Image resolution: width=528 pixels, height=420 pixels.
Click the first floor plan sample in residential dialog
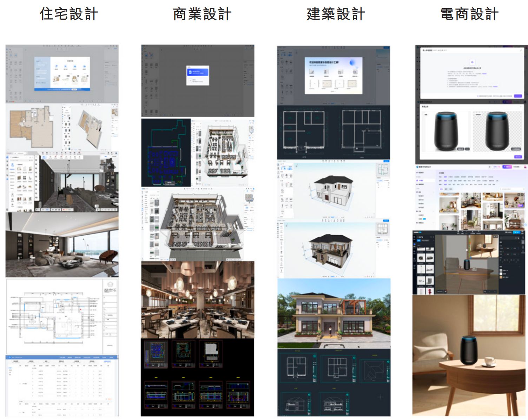pos(56,79)
